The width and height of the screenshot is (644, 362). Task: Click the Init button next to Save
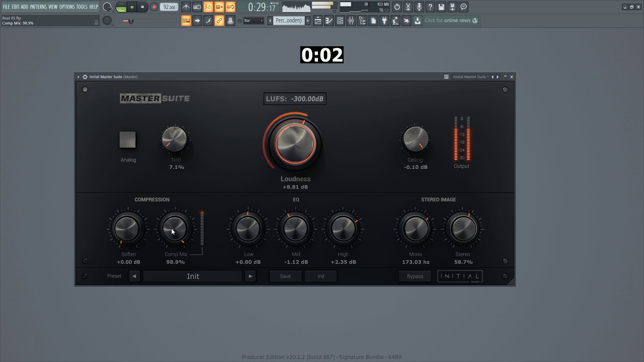click(x=320, y=276)
